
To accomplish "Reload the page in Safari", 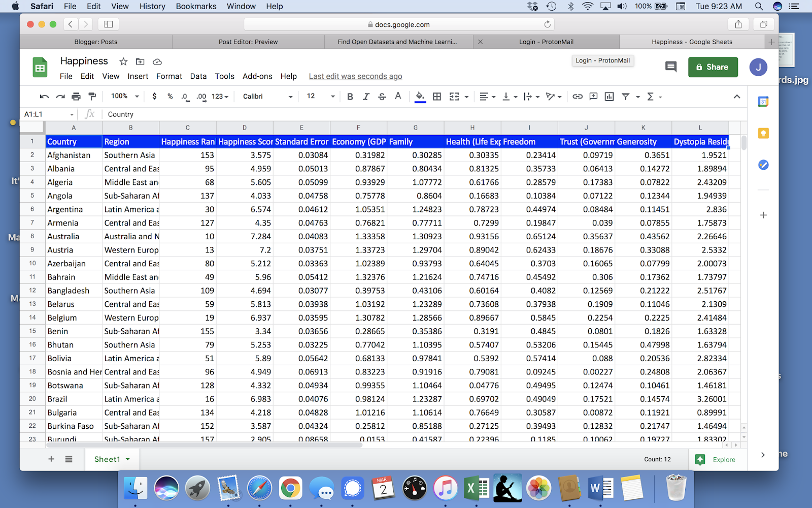I will 547,24.
